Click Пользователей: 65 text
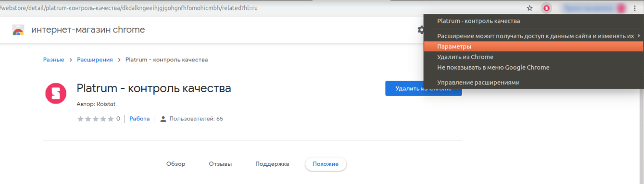644x184 pixels. [x=196, y=119]
